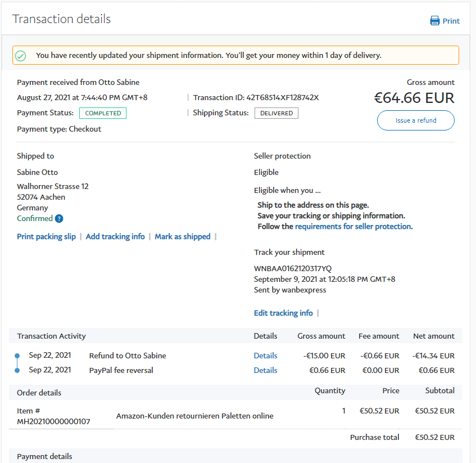Open requirements for seller protection link
Viewport: 476px width, 463px height.
[353, 227]
